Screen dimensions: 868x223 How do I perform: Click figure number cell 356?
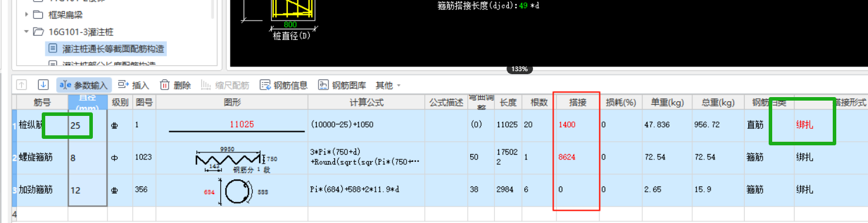click(145, 190)
